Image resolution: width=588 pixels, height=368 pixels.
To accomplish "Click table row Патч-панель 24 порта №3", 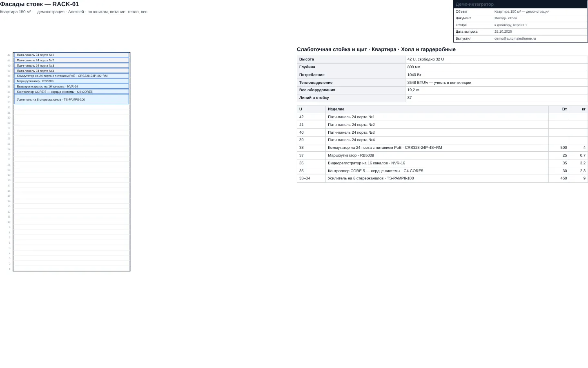I will [x=442, y=132].
